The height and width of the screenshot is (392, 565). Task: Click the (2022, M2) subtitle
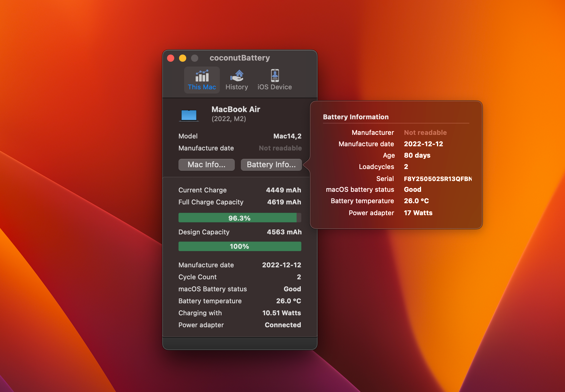[229, 119]
